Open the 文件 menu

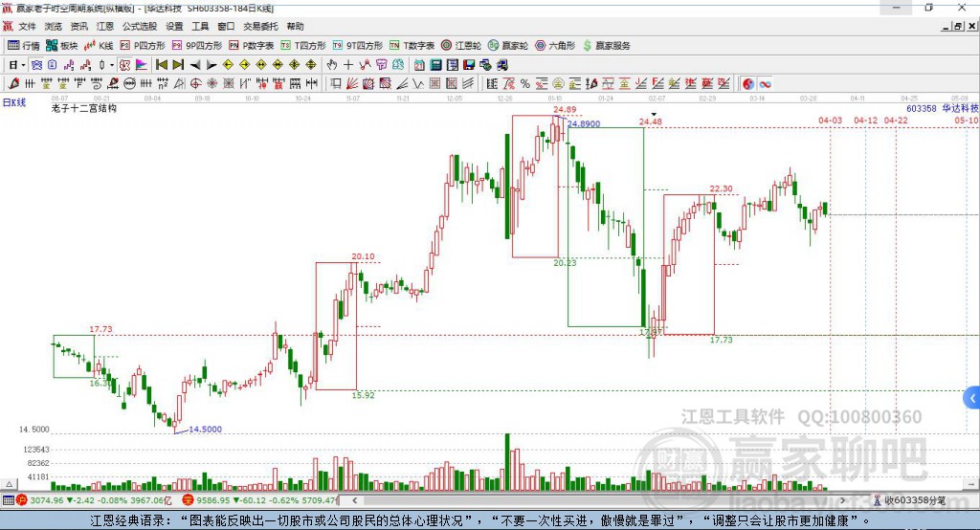pos(27,26)
